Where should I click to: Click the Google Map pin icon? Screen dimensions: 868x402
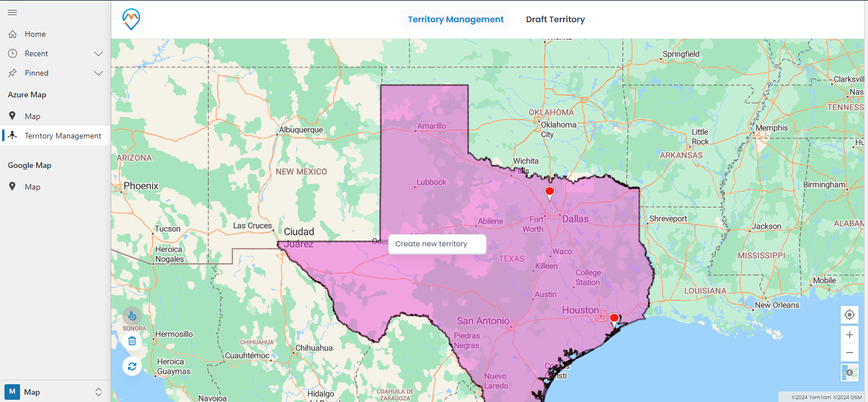click(x=12, y=187)
